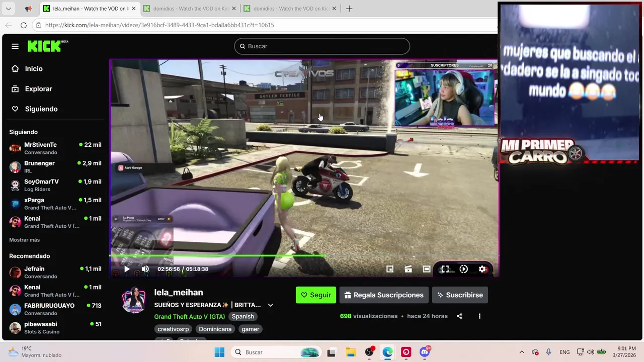This screenshot has width=644, height=362.
Task: Expand Mostrar más in Siguiendo list
Action: tap(24, 240)
